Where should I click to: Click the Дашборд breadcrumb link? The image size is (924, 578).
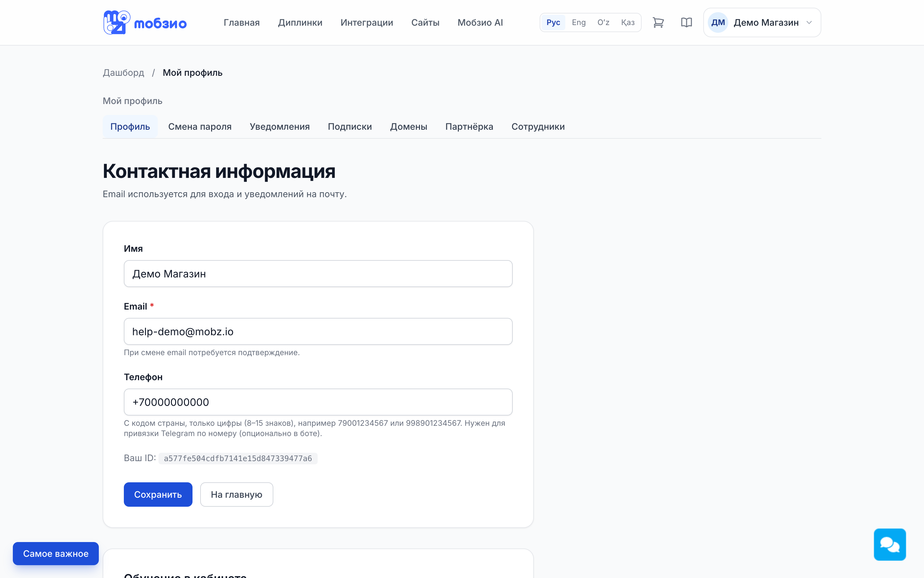point(123,73)
